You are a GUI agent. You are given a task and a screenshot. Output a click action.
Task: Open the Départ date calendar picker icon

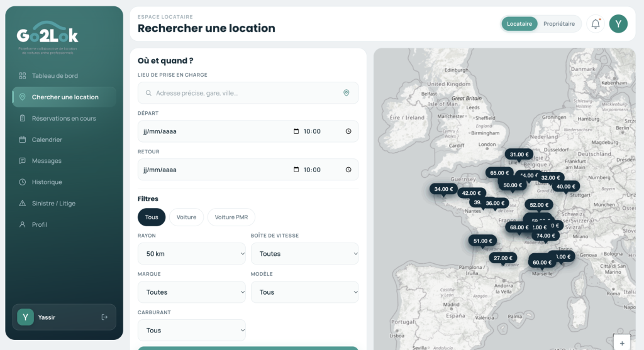click(x=296, y=131)
